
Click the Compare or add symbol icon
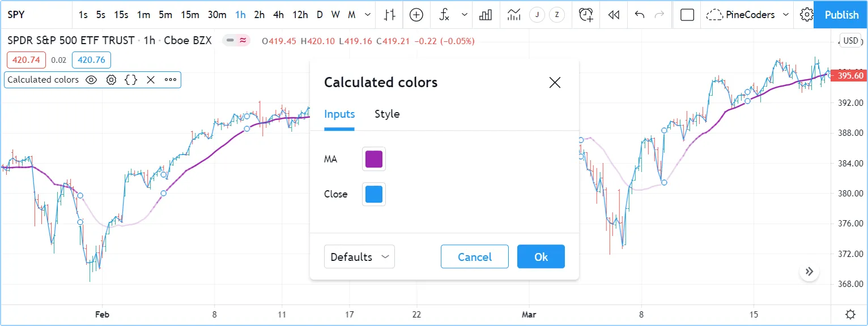click(x=416, y=15)
